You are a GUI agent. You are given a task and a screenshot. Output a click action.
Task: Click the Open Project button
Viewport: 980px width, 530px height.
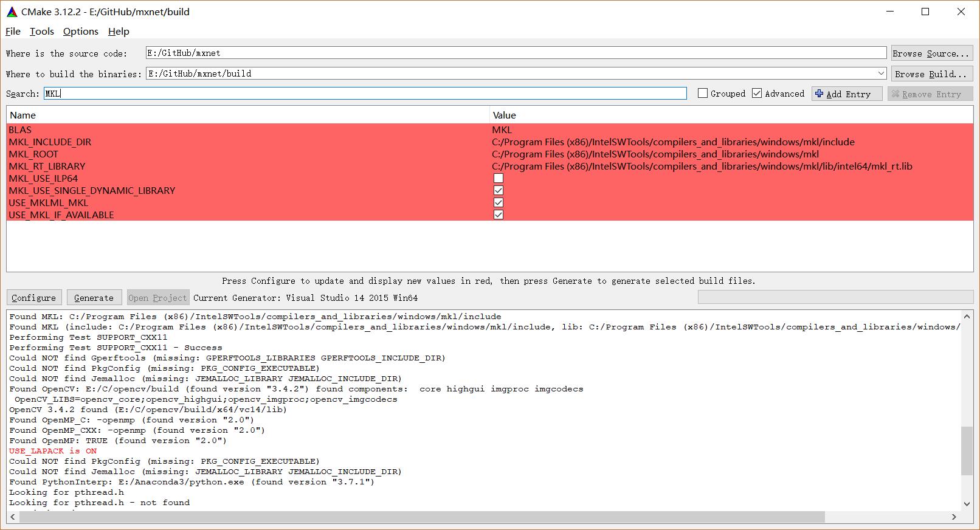[x=158, y=298]
